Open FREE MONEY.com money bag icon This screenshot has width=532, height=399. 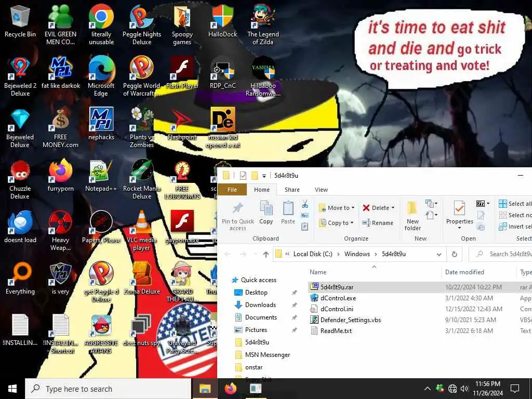click(x=60, y=128)
